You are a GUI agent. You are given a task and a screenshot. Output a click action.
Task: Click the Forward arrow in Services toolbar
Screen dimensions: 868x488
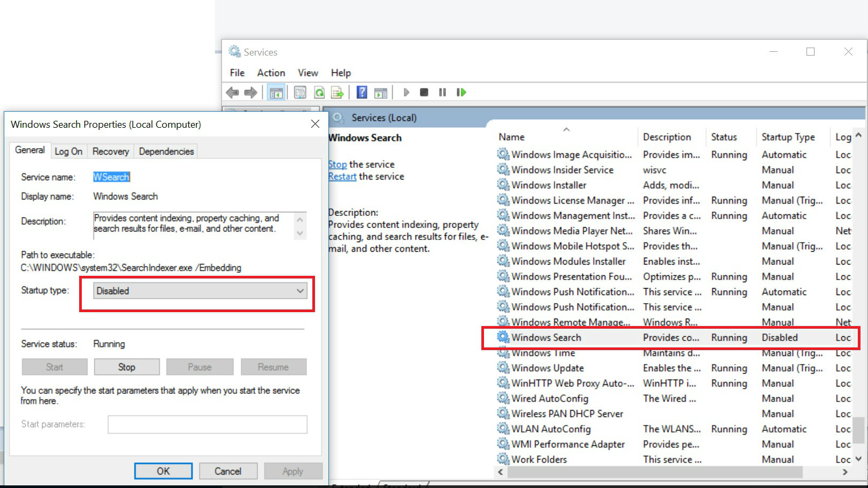250,92
